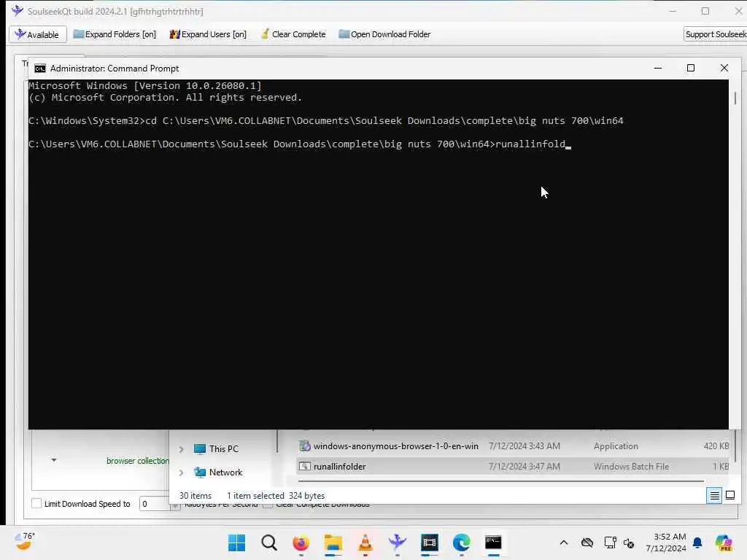Click the Command Prompt title bar icon
The image size is (747, 560).
[x=40, y=69]
